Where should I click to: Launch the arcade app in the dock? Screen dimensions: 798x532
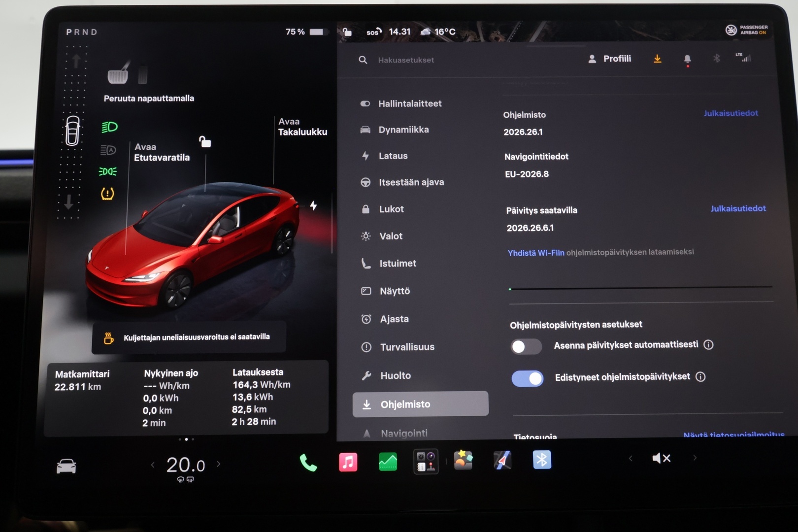[x=463, y=460]
